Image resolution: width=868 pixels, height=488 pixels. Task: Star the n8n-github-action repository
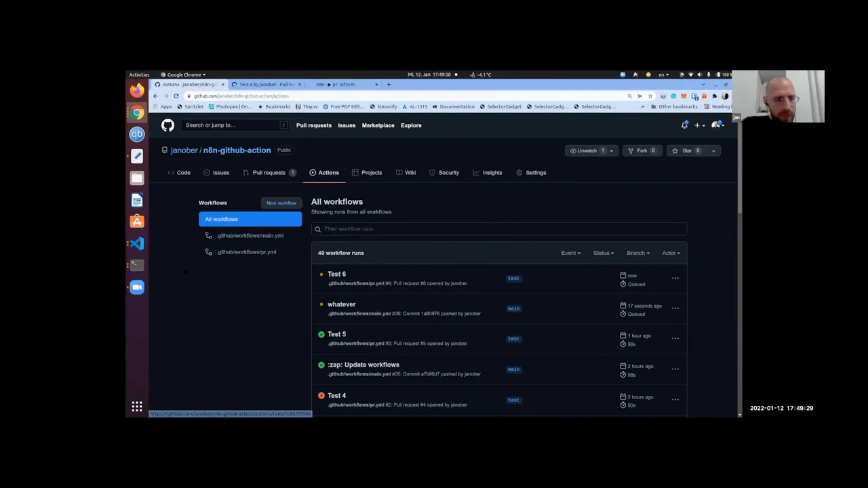684,150
